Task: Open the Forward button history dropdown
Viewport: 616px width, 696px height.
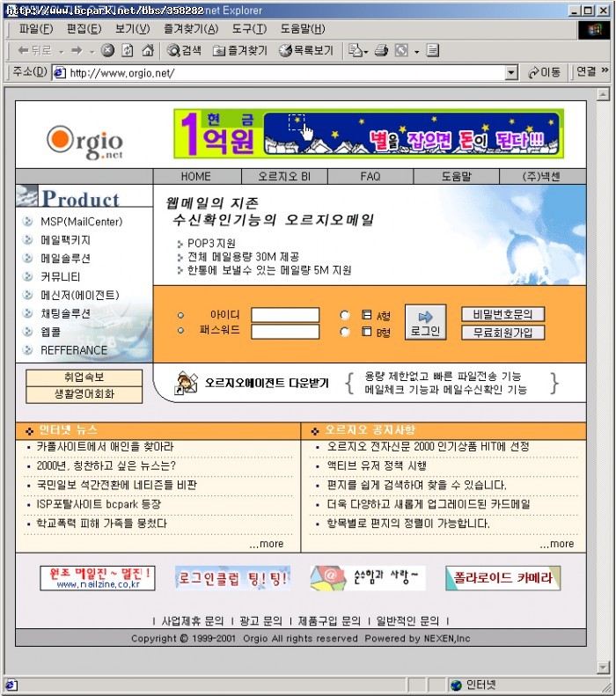Action: click(x=92, y=52)
